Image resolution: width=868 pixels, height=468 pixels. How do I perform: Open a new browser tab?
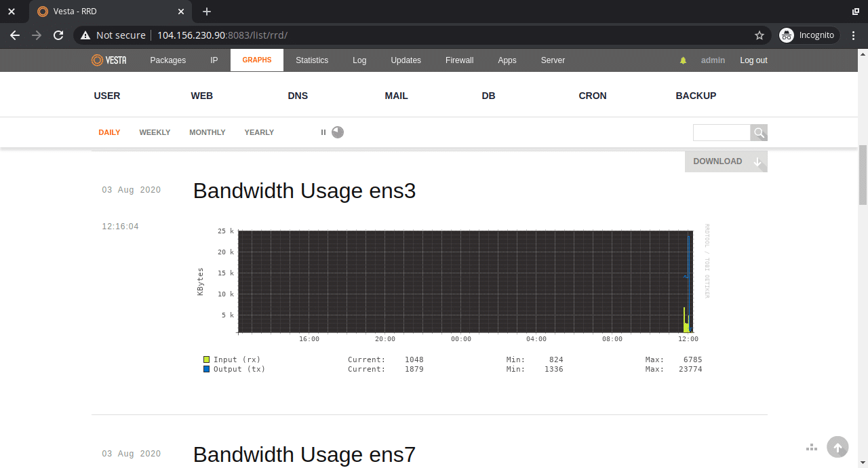[x=207, y=12]
